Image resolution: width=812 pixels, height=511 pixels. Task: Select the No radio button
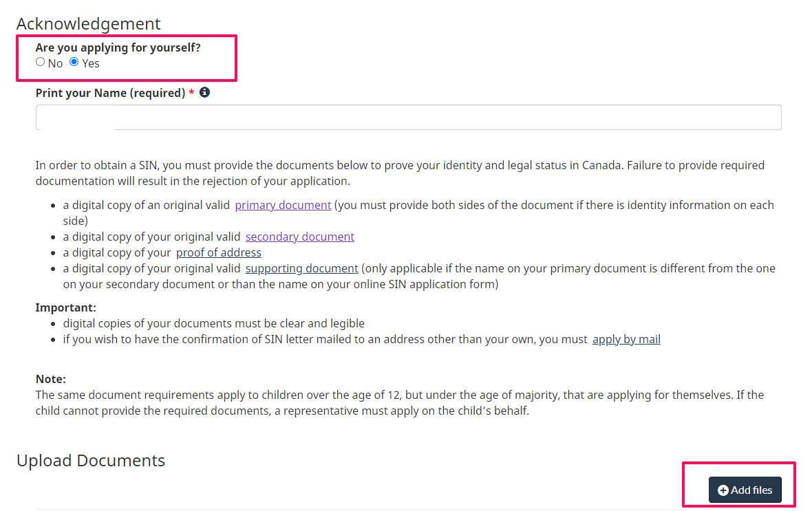click(41, 62)
